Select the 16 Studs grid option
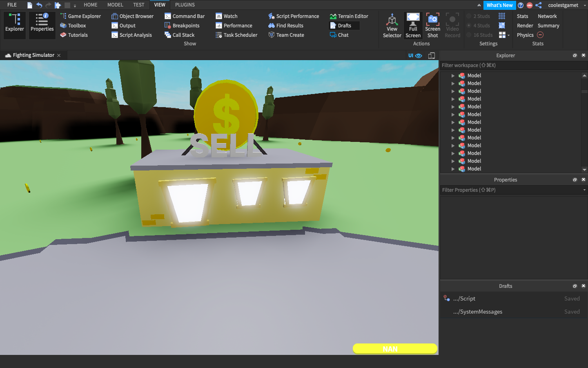 480,35
